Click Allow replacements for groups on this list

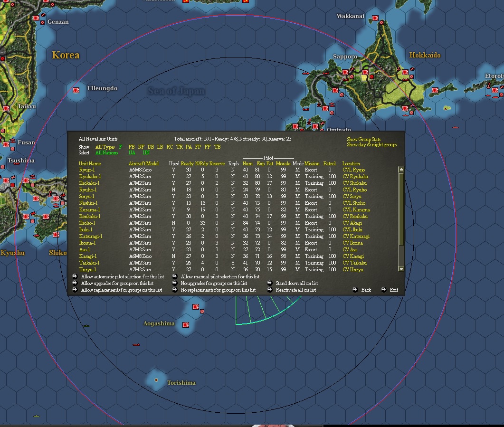coord(122,290)
